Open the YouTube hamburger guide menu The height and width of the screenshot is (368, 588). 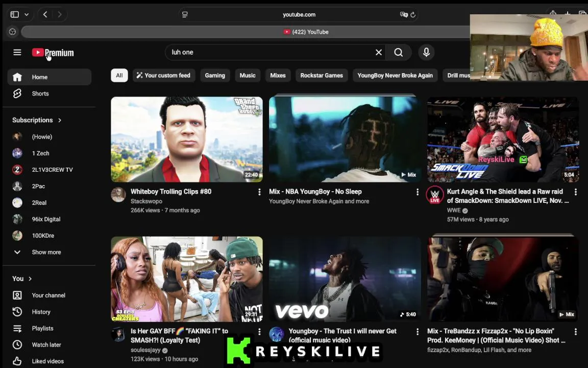(17, 53)
